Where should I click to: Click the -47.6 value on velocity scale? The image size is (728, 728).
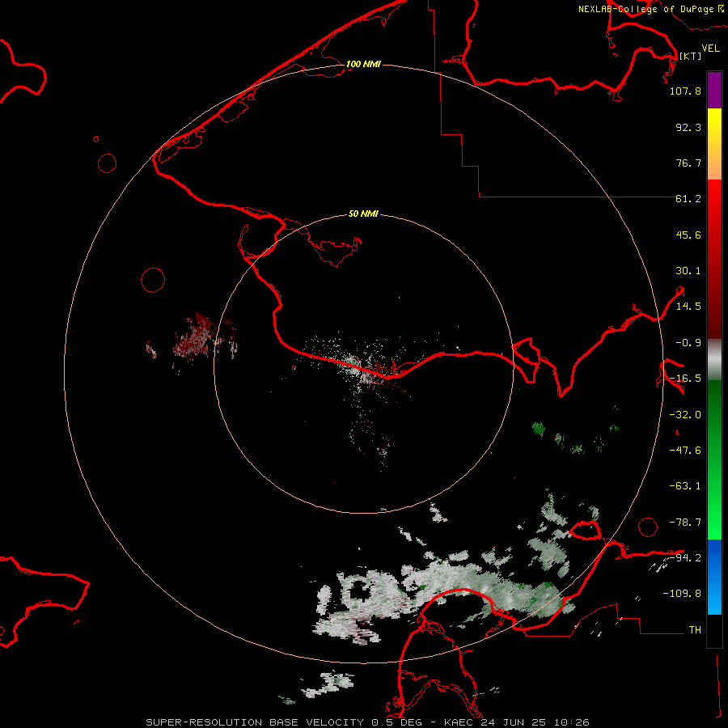pos(685,451)
